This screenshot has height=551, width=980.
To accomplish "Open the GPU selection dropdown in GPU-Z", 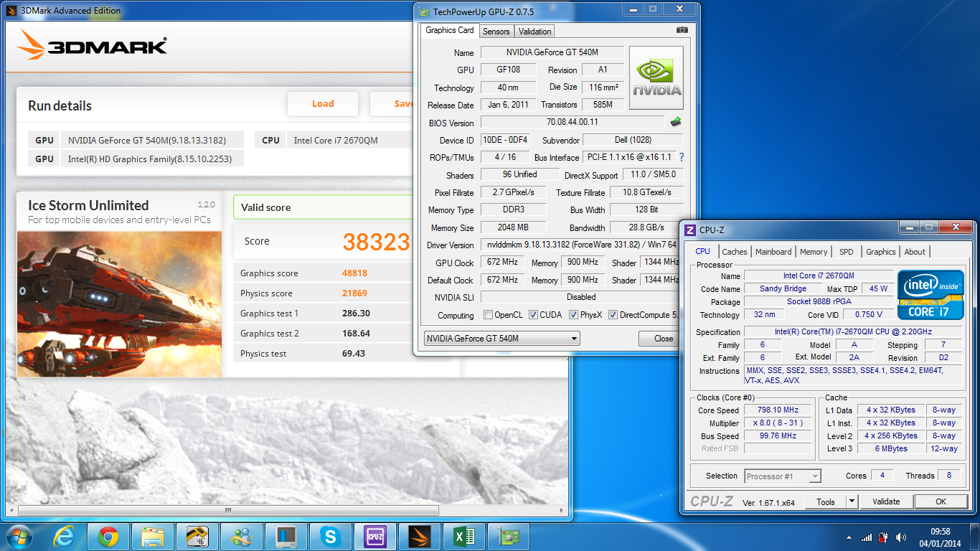I will click(501, 339).
